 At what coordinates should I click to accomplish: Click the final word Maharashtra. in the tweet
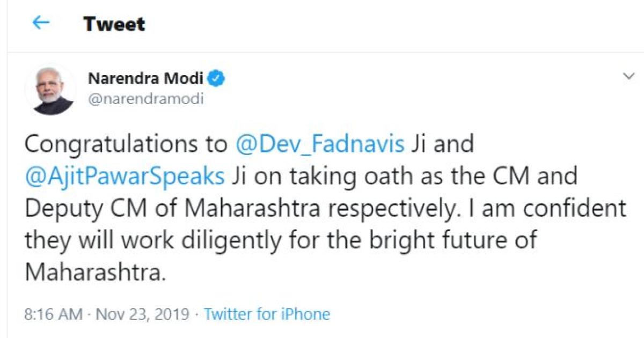pos(93,273)
